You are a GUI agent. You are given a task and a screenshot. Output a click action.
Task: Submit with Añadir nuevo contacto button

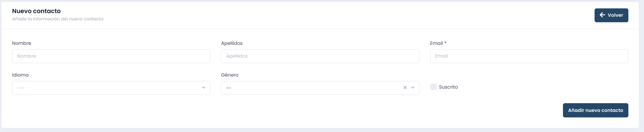[x=595, y=110]
